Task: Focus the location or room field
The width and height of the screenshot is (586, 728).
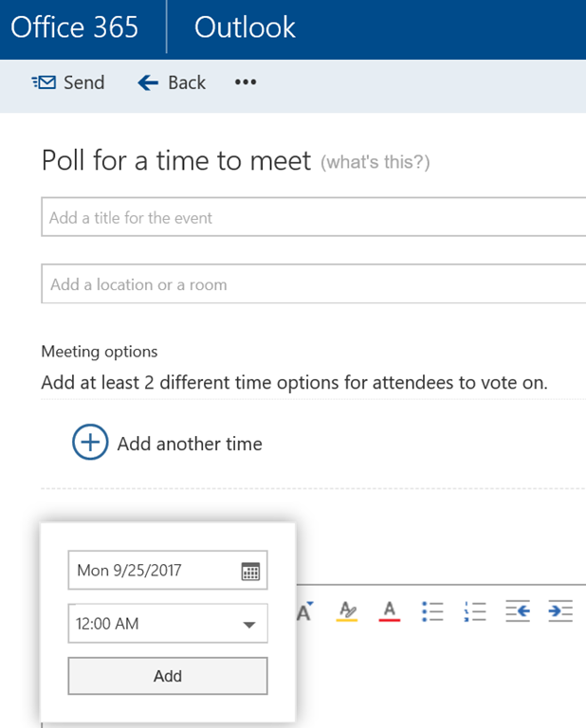Action: [x=313, y=284]
